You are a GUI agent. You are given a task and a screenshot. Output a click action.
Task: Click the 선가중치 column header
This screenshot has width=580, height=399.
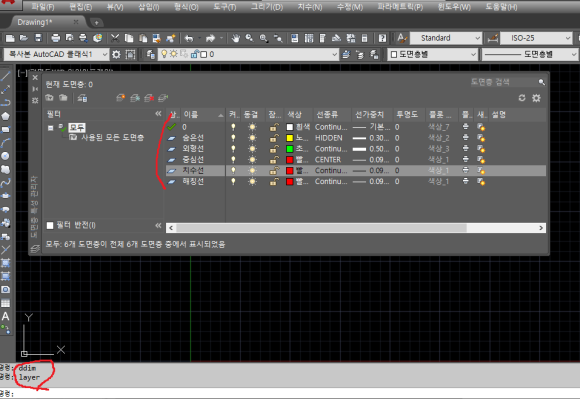pyautogui.click(x=372, y=115)
